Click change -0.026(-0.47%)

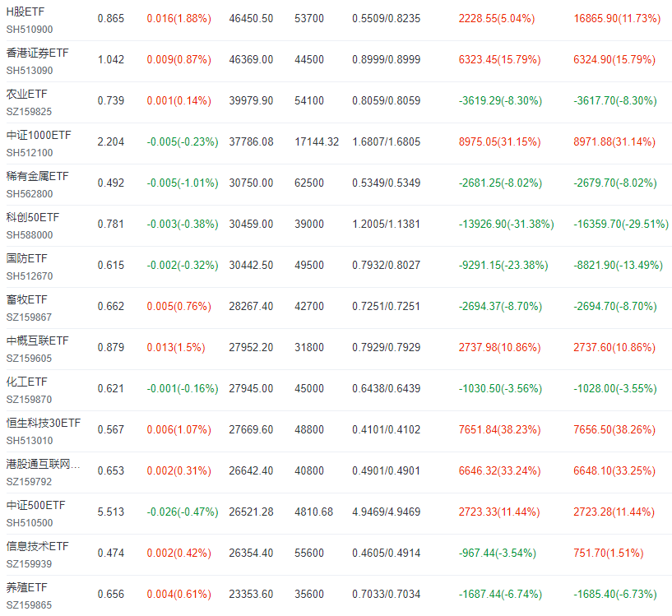point(183,512)
